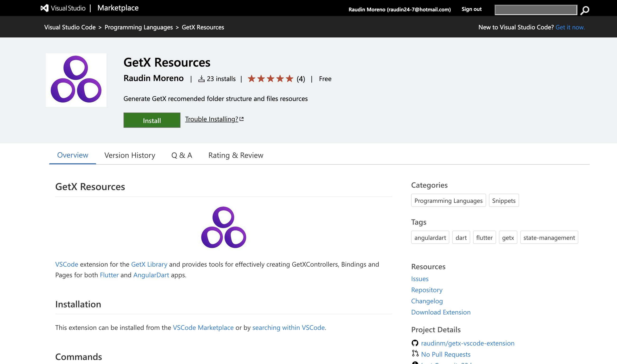Click Programming Languages in the breadcrumb
The height and width of the screenshot is (364, 617).
[139, 27]
